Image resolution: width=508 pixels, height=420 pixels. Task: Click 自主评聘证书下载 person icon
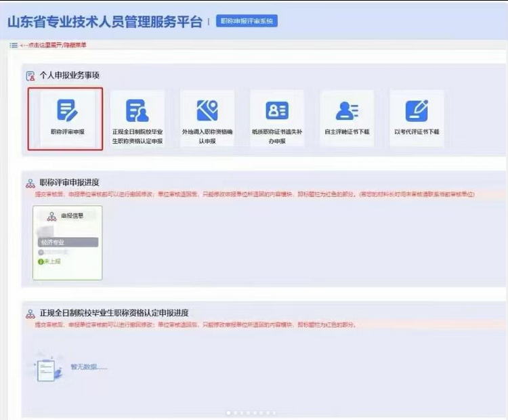pyautogui.click(x=347, y=110)
